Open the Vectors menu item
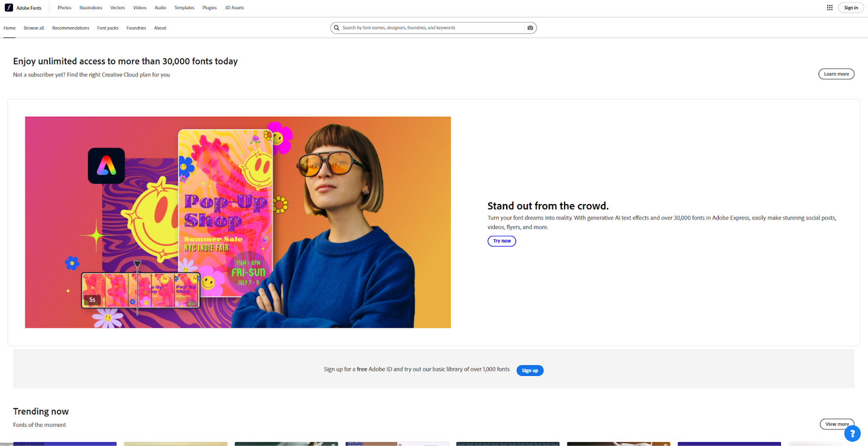The width and height of the screenshot is (868, 446). [118, 8]
